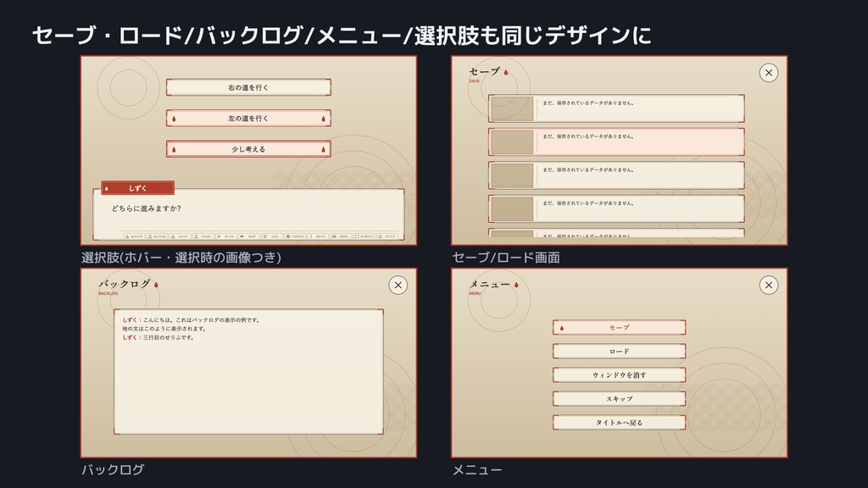Click thumbnail of the third save slot
The image size is (868, 488).
pos(512,175)
